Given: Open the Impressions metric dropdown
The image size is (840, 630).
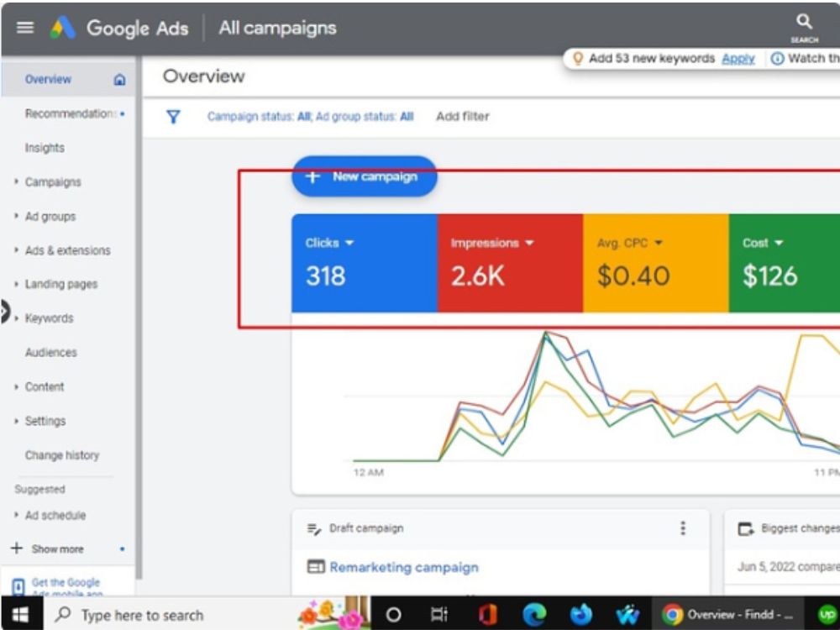Looking at the screenshot, I should point(529,244).
